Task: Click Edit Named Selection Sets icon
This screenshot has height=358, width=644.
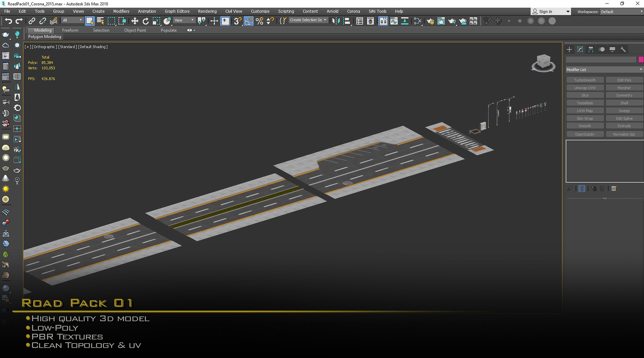Action: tap(283, 21)
